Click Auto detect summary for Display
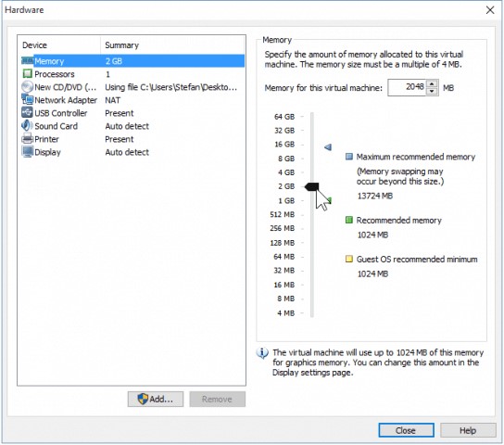The height and width of the screenshot is (445, 504). point(127,152)
